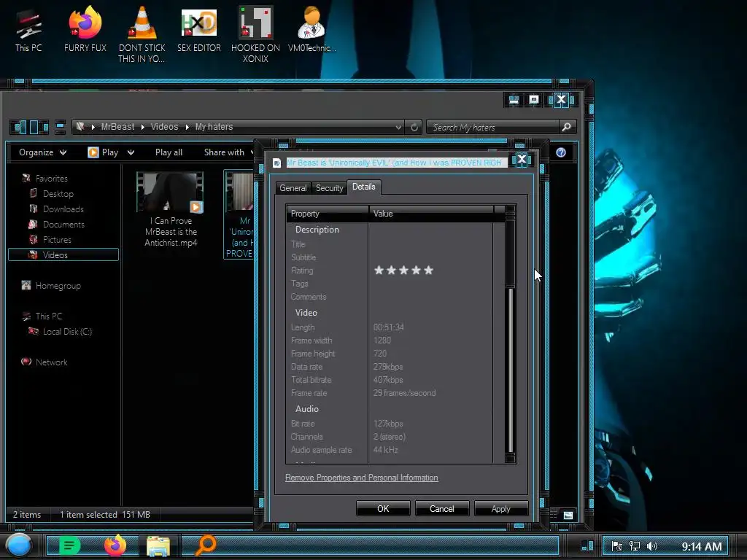Open File Explorer taskbar button
Viewport: 747px width, 560px height.
[158, 545]
